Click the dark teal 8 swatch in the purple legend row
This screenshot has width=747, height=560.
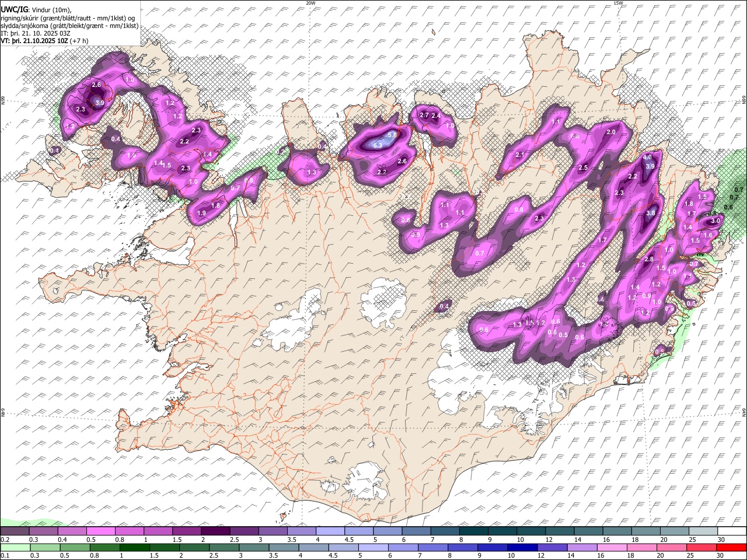pyautogui.click(x=474, y=531)
